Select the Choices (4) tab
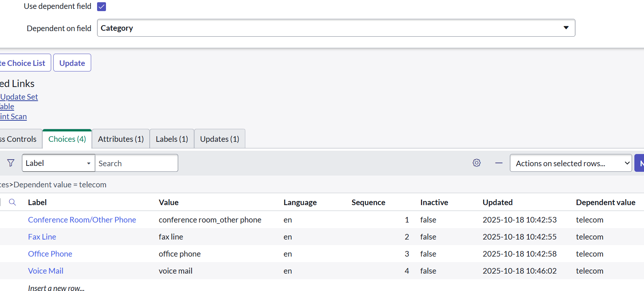Screen dimensions: 644x291 pyautogui.click(x=67, y=139)
